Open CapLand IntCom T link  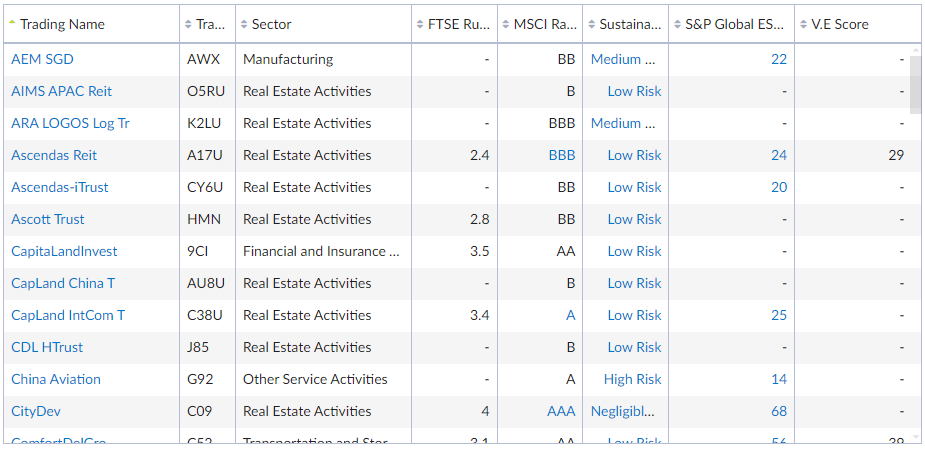(x=68, y=315)
